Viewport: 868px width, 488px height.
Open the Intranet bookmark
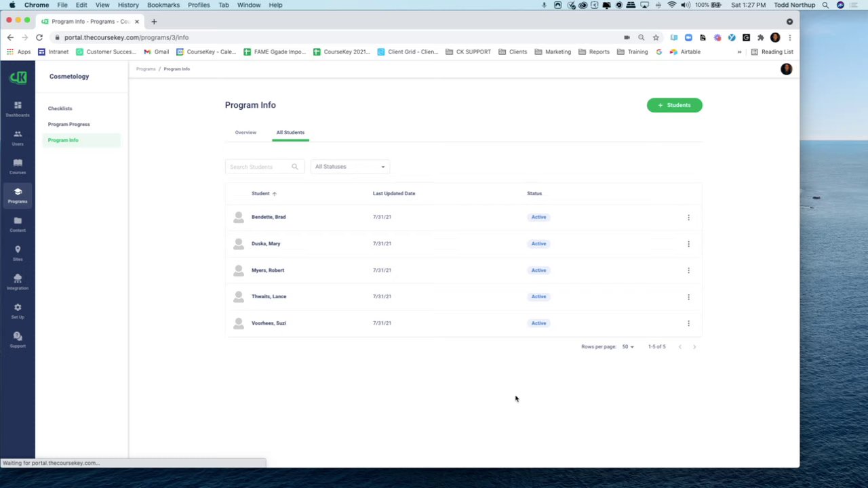(x=54, y=52)
